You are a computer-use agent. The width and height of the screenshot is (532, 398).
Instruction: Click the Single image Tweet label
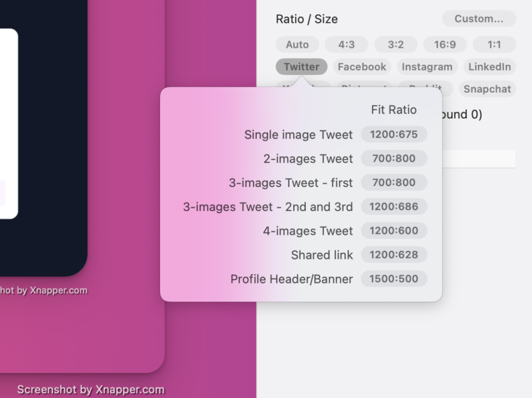[x=299, y=134]
